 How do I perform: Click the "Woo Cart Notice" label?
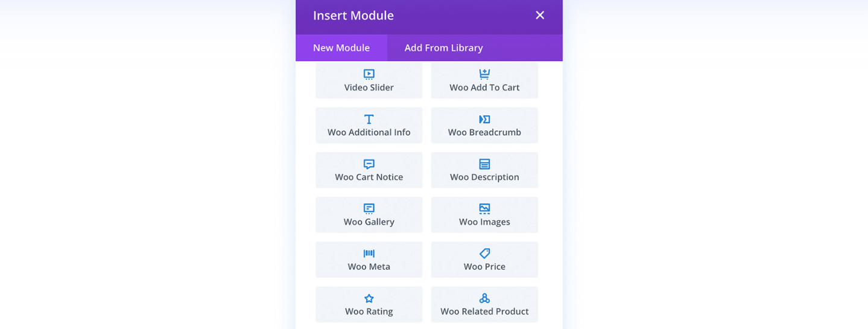pyautogui.click(x=369, y=177)
